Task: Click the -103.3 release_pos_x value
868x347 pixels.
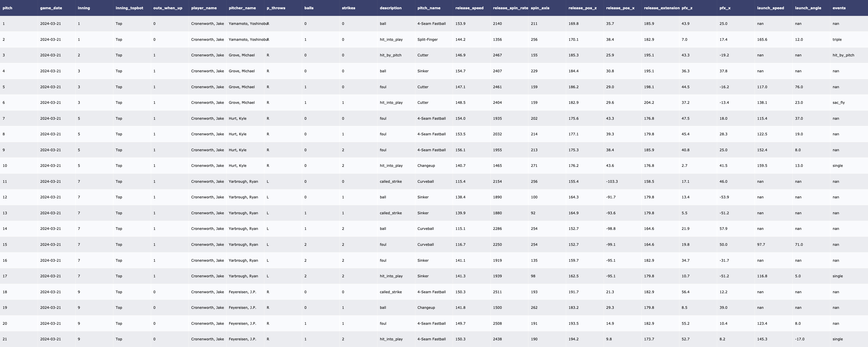Action: (612, 182)
